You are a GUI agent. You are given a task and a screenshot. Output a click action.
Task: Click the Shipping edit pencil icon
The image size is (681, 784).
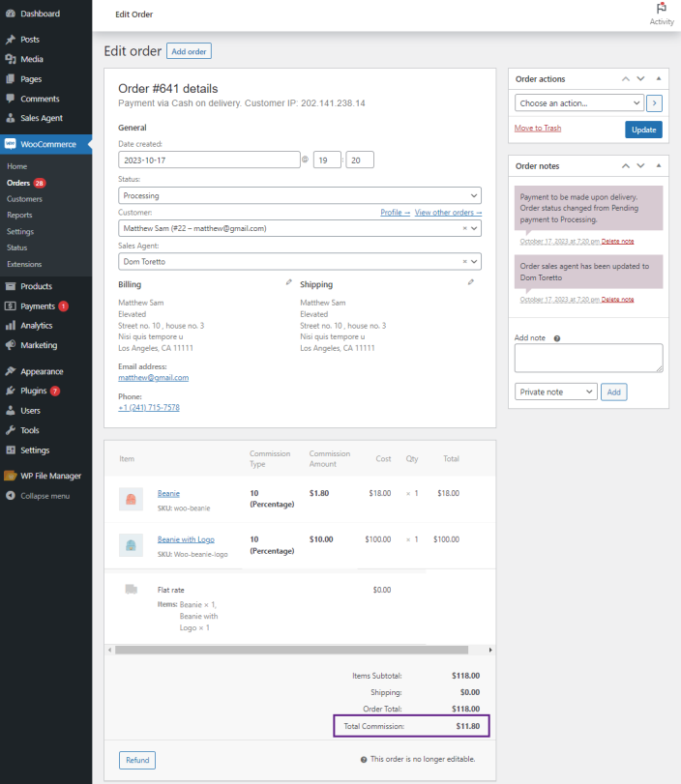point(471,282)
